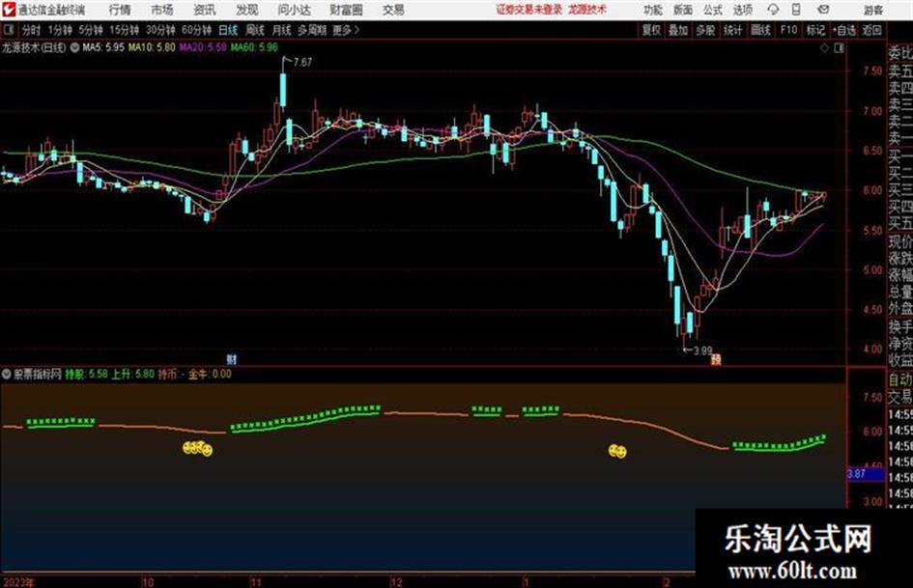Switch to 60分钟 period tab
Image resolution: width=913 pixels, height=588 pixels.
coord(197,30)
